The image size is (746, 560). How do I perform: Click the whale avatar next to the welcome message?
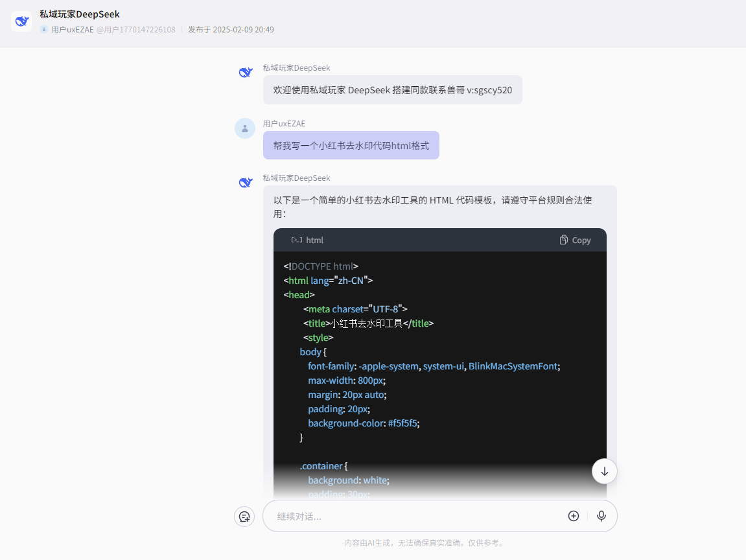tap(245, 72)
